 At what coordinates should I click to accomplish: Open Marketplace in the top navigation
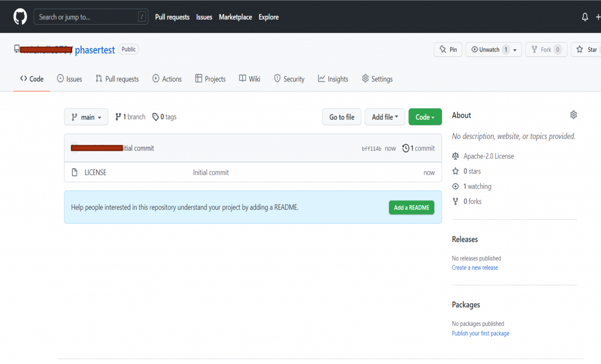[x=235, y=17]
